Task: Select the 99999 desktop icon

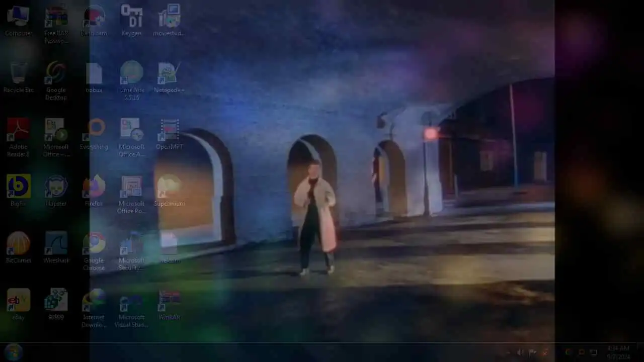Action: coord(56,305)
